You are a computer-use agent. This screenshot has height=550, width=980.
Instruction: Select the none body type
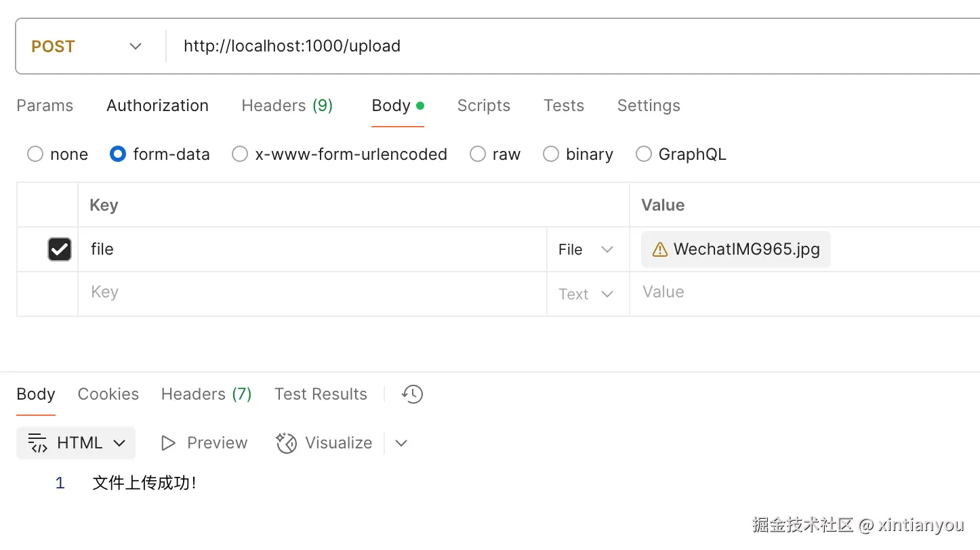[x=35, y=154]
